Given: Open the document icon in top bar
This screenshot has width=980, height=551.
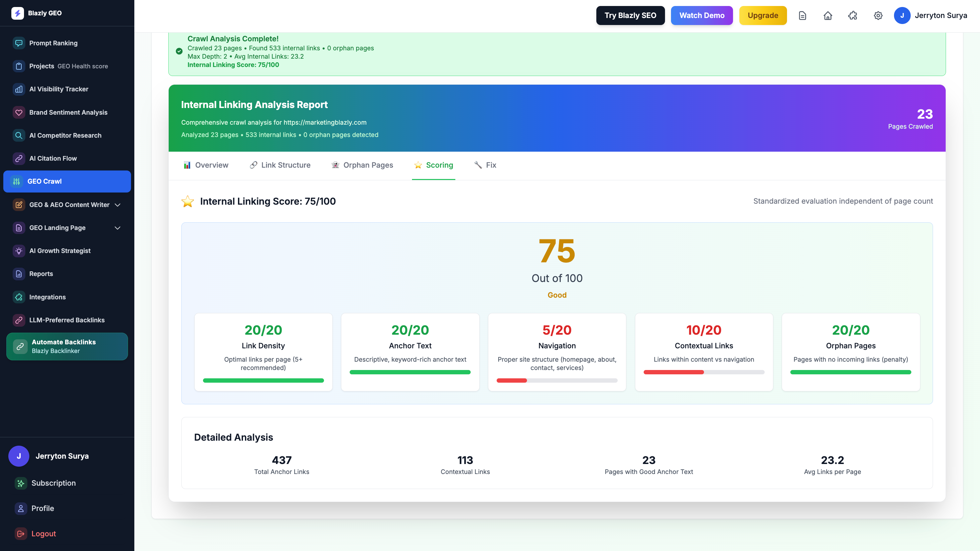Looking at the screenshot, I should coord(802,16).
